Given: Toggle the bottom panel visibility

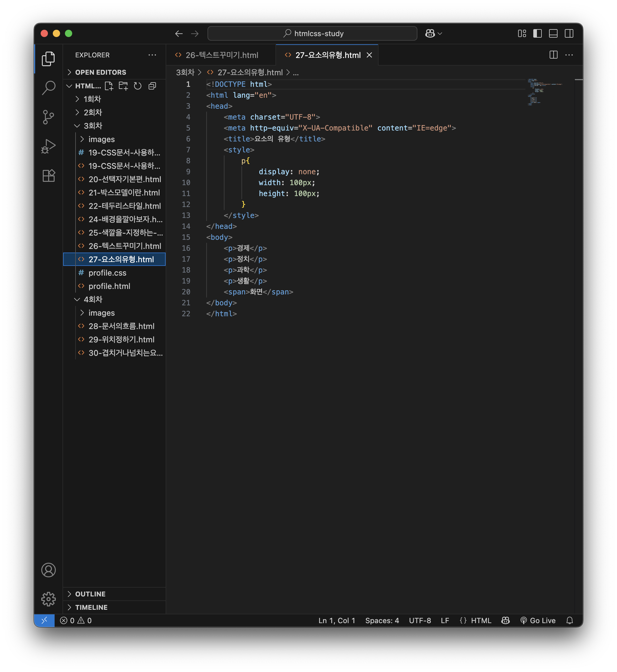Looking at the screenshot, I should pos(553,33).
